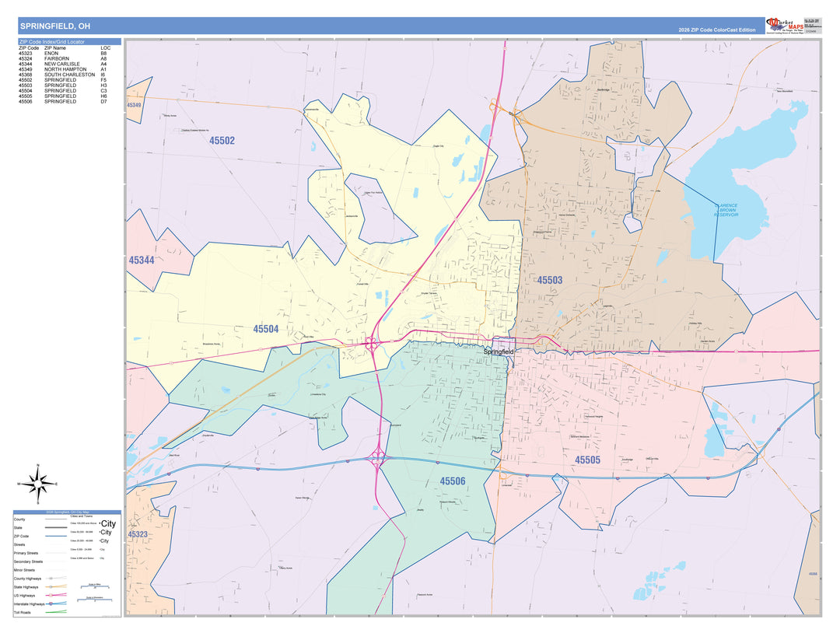
Task: Click the 45503 label on the map
Action: tap(550, 280)
